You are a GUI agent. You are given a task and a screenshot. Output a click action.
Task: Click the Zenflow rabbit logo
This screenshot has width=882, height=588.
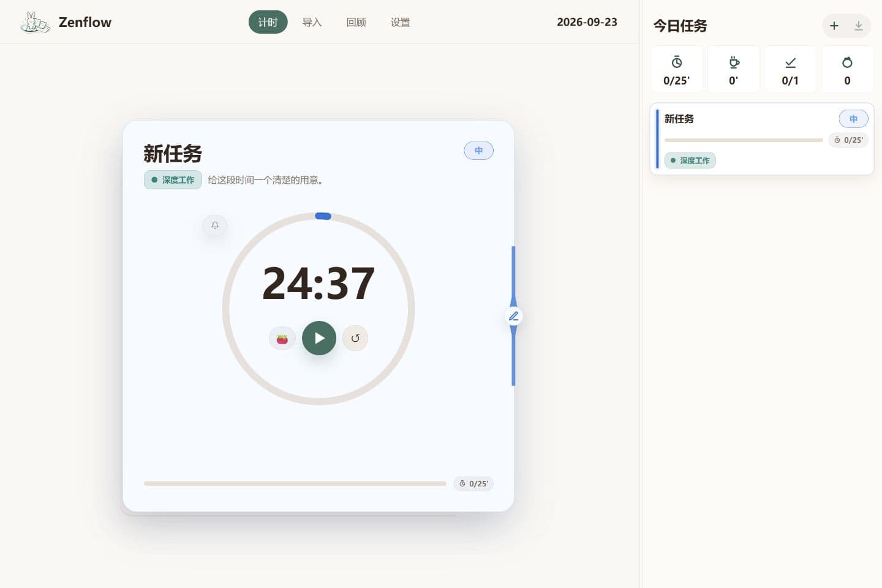coord(35,22)
